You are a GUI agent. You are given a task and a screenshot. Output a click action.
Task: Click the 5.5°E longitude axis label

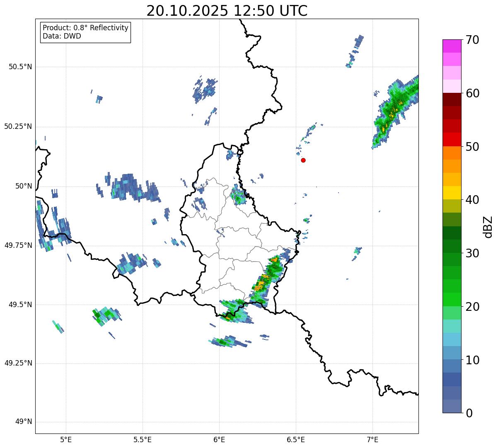tap(143, 439)
